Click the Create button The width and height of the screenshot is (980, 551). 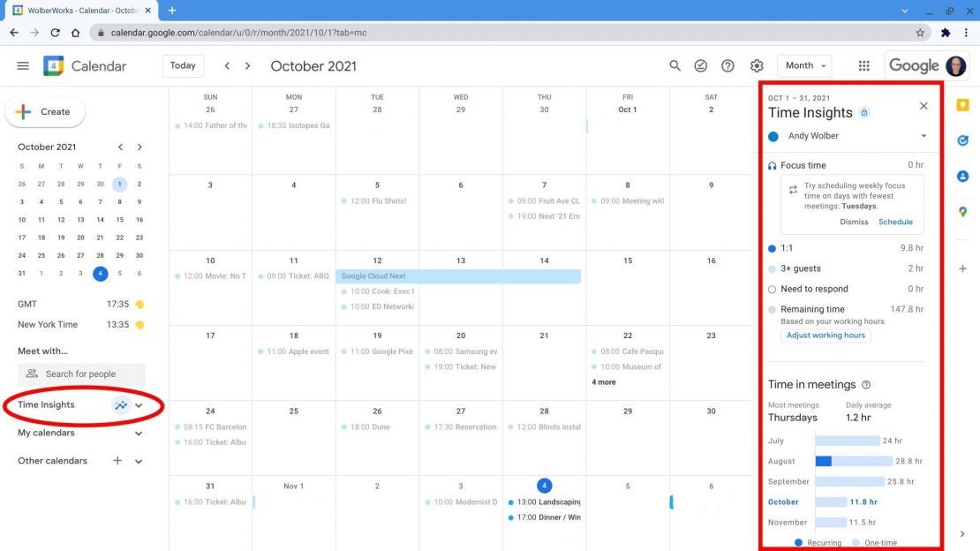pos(45,112)
